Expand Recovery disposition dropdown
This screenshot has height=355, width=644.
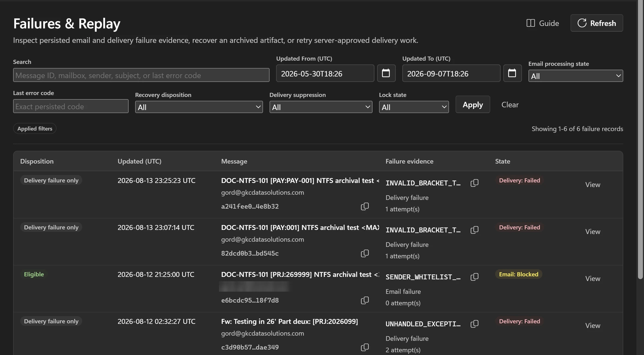point(199,107)
